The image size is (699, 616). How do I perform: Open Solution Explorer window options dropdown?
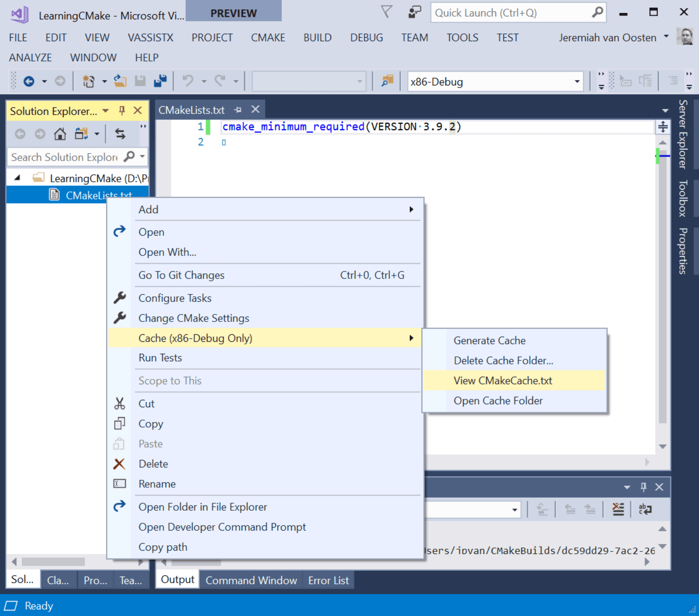(x=105, y=111)
